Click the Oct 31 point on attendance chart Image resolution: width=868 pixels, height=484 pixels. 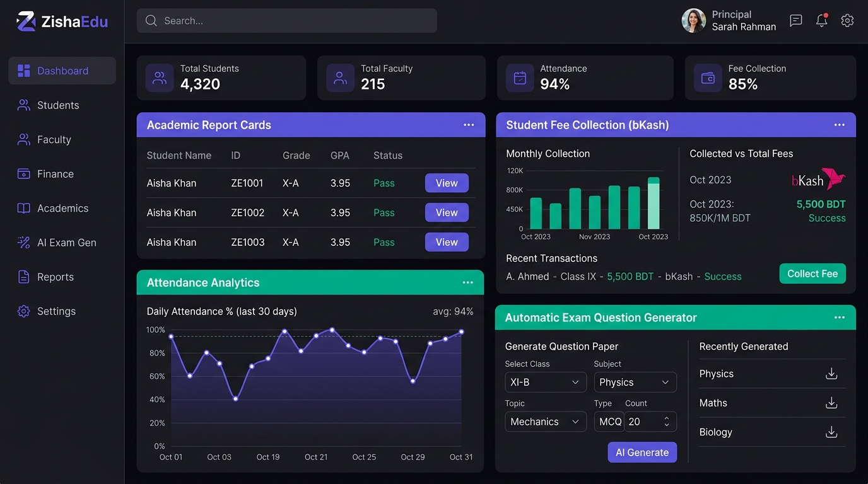pos(462,331)
